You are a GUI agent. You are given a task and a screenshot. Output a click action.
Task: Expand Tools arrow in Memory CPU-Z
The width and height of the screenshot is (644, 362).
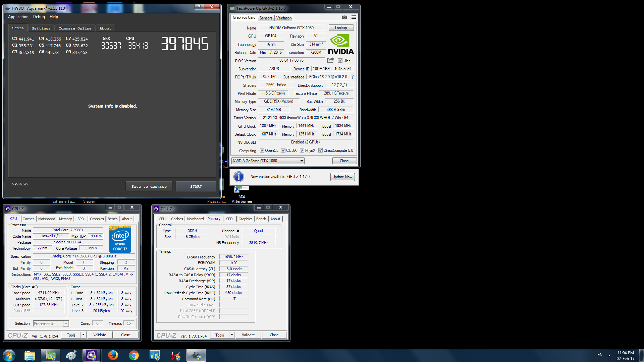(x=232, y=335)
